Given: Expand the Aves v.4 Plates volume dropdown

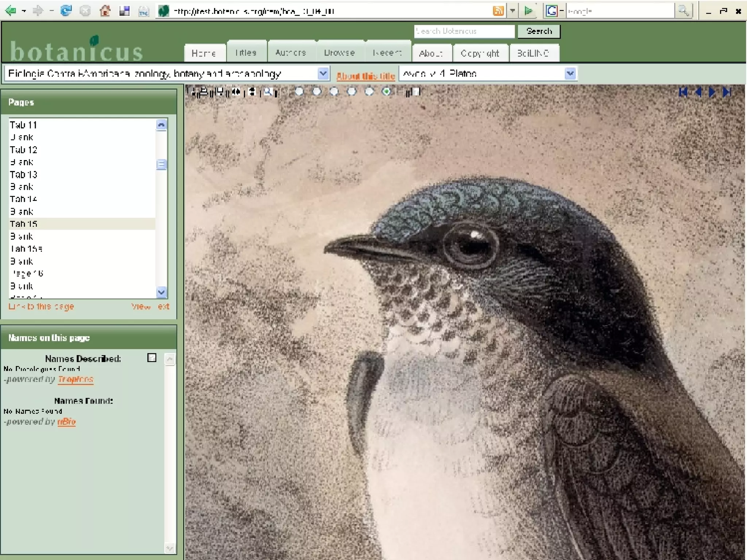Looking at the screenshot, I should click(570, 74).
